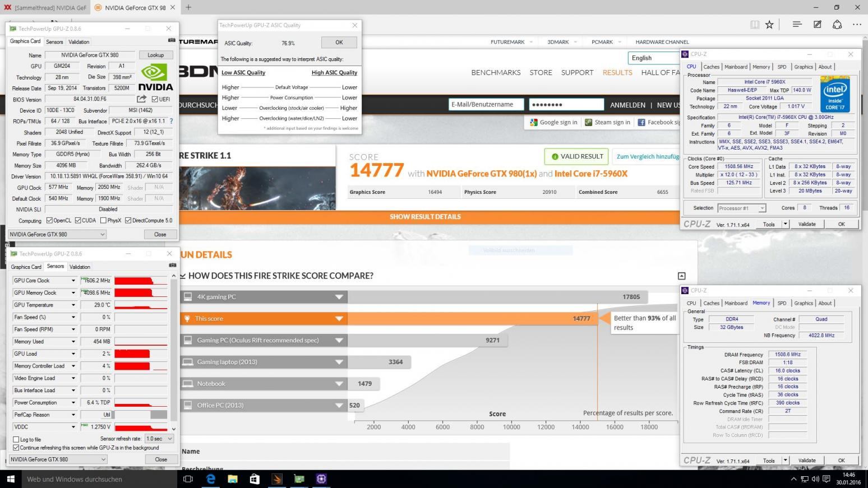
Task: Open File Explorer from the taskbar
Action: (x=233, y=479)
